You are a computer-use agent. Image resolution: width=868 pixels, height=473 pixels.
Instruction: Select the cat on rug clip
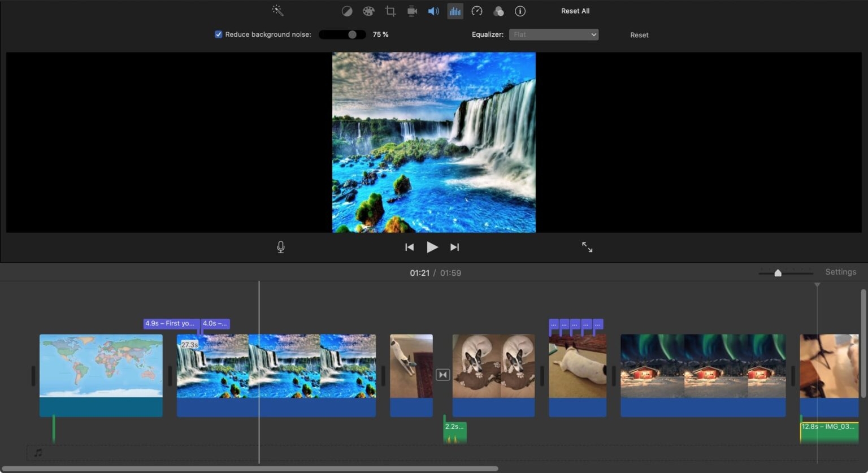411,375
